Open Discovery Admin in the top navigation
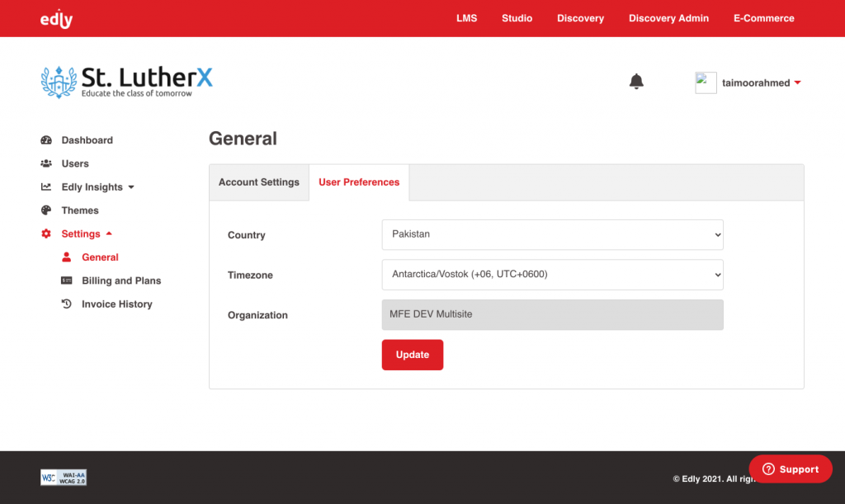The width and height of the screenshot is (845, 504). [668, 18]
